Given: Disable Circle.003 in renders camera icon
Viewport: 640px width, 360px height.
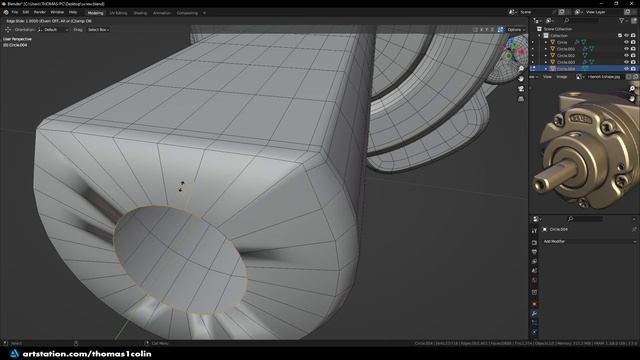Looking at the screenshot, I should (633, 62).
